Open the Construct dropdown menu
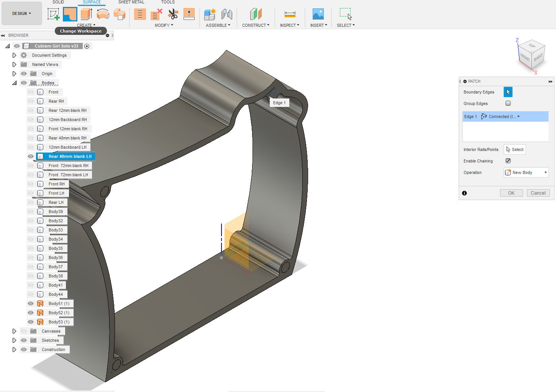Viewport: 556px width, 392px height. pos(256,25)
